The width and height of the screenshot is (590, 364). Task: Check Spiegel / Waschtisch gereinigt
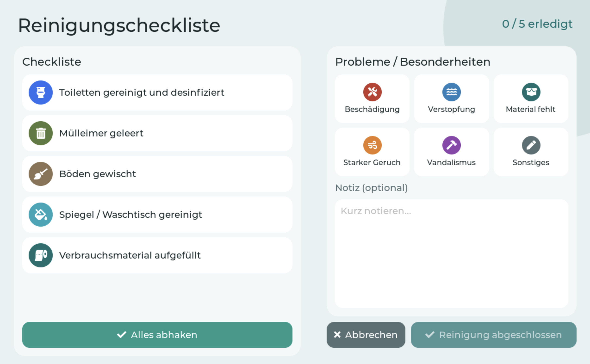(x=157, y=215)
